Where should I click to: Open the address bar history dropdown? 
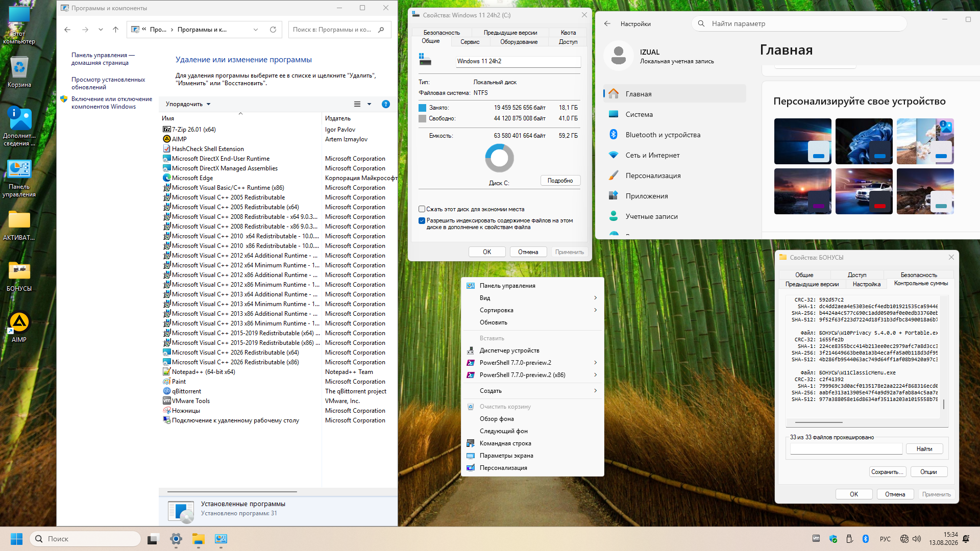click(256, 30)
